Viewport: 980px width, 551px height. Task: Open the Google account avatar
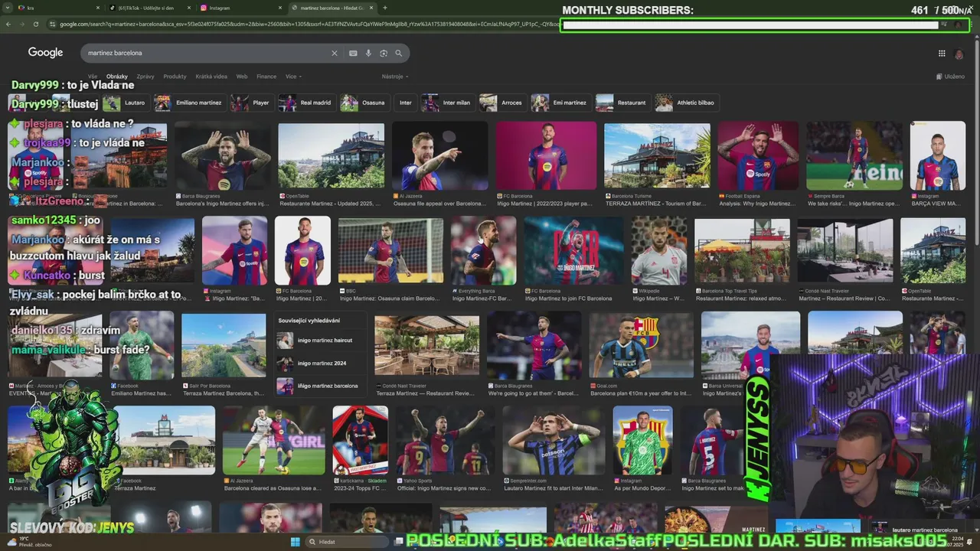point(959,54)
